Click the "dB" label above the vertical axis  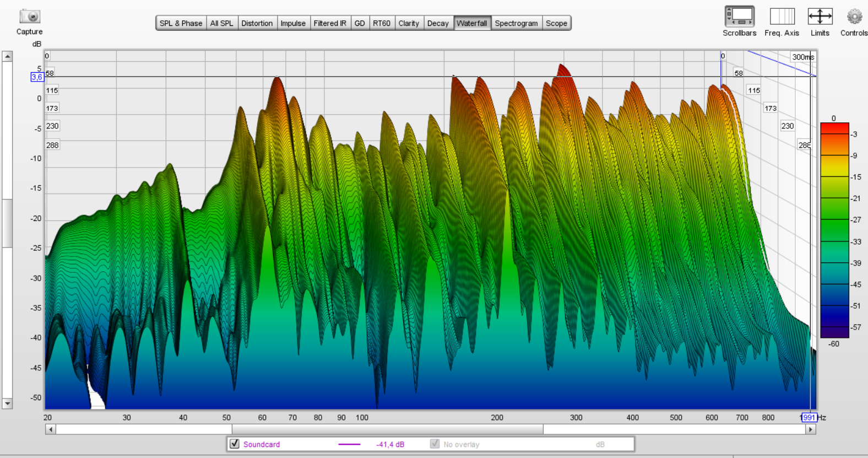point(36,44)
